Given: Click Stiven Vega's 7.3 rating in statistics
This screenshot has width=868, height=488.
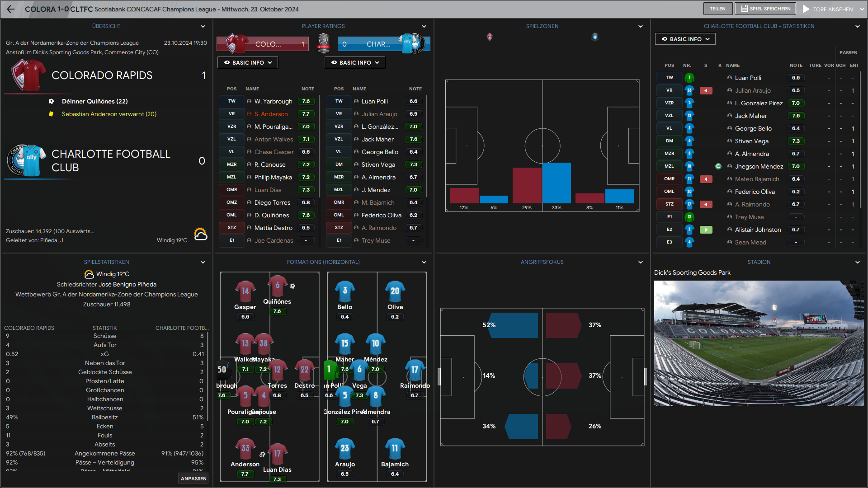Looking at the screenshot, I should (x=796, y=141).
